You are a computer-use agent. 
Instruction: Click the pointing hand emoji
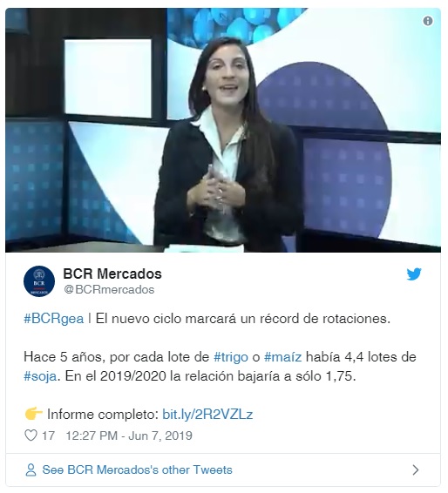tap(33, 414)
